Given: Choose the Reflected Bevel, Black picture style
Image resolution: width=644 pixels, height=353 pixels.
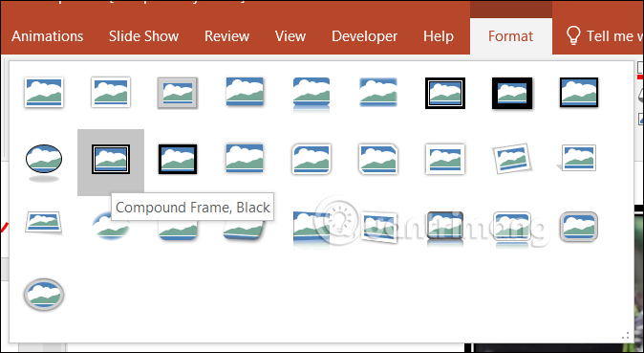Looking at the screenshot, I should tap(445, 229).
